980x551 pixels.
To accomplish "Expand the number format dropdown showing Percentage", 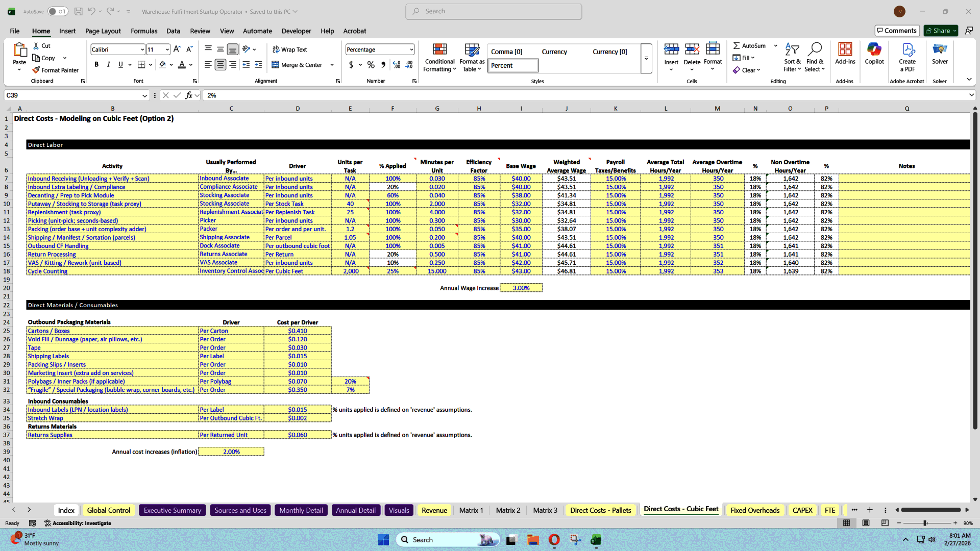I will [x=411, y=49].
